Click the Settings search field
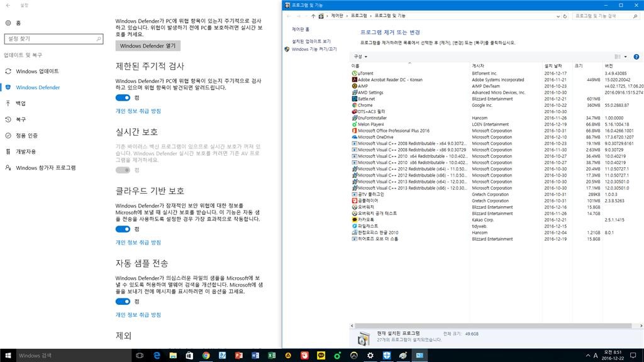This screenshot has width=644, height=362. (53, 38)
